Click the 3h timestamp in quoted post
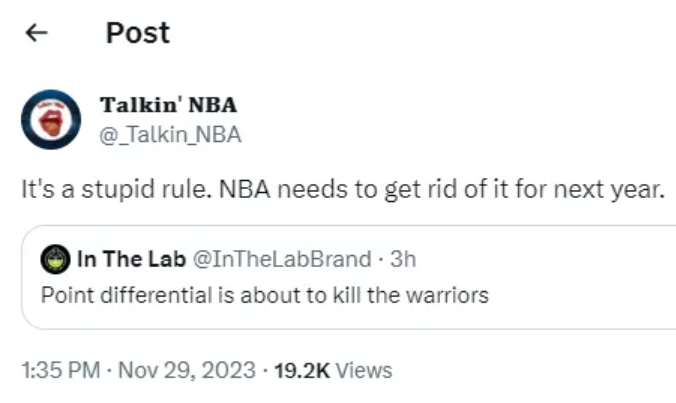Image resolution: width=676 pixels, height=403 pixels. click(403, 259)
